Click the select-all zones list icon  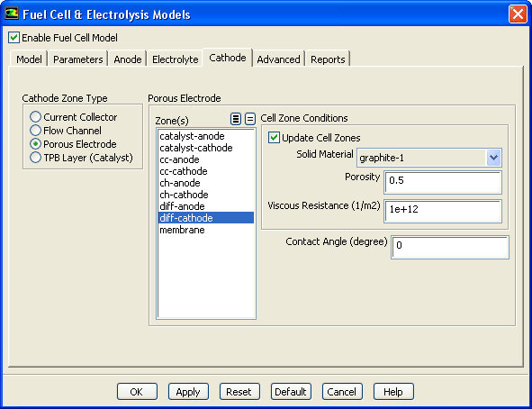[x=236, y=119]
